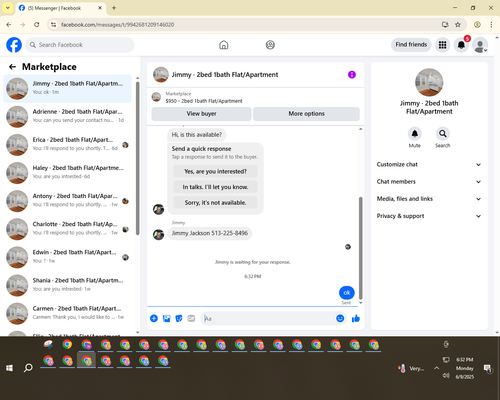
Task: Open the grid Menu icon
Action: pos(442,45)
